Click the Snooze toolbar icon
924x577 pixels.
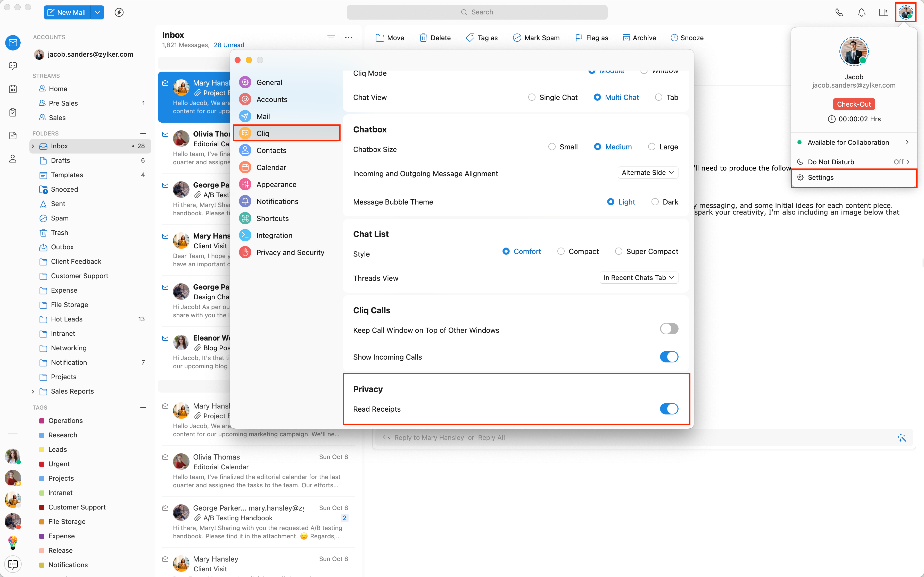pos(674,38)
